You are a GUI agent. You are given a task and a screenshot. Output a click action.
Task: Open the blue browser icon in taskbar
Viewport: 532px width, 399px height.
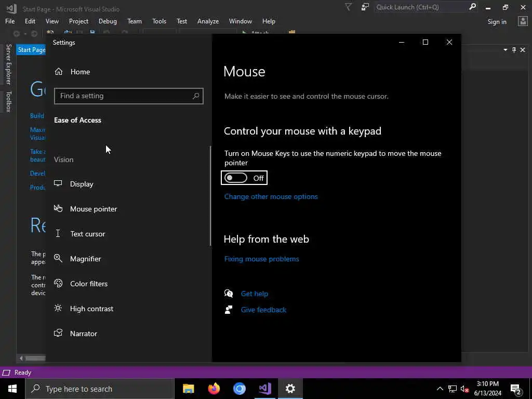point(239,389)
